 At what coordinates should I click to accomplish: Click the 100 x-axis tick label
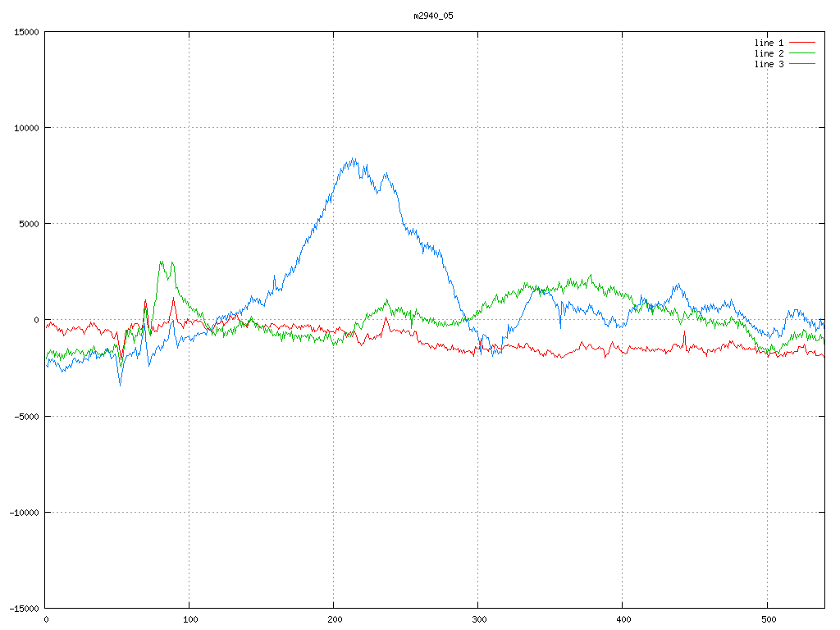tap(189, 619)
